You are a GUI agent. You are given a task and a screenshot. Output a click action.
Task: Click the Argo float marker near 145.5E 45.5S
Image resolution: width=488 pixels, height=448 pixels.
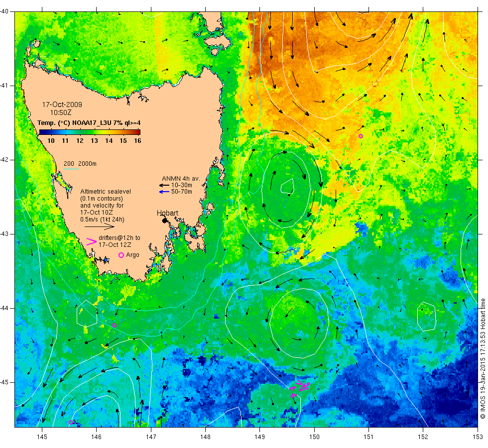point(71,422)
